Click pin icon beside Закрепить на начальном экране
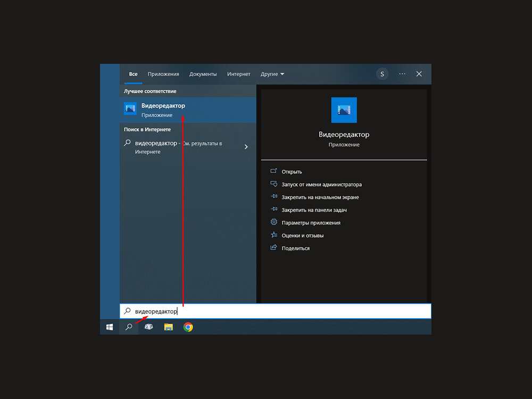Viewport: 532px width, 399px height. 274,196
